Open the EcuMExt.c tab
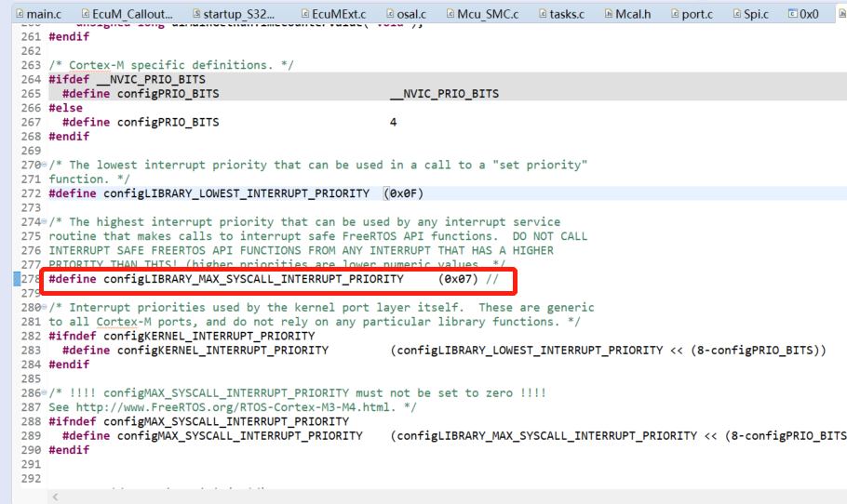 click(333, 14)
